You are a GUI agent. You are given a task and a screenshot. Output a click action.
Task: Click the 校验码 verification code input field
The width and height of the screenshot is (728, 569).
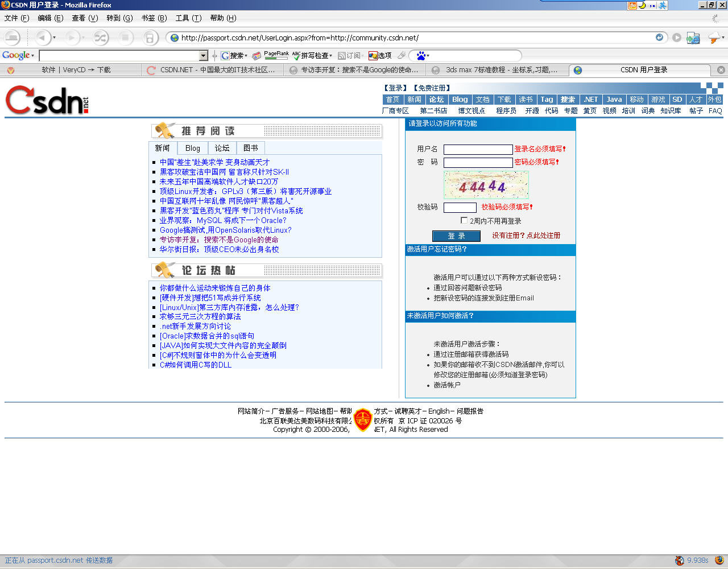point(460,208)
